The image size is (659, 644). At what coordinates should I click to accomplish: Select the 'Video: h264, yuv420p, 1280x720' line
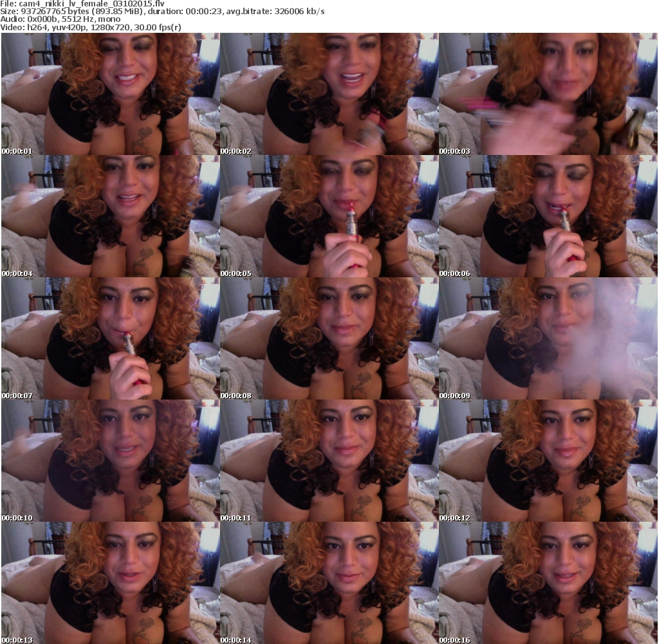click(91, 27)
